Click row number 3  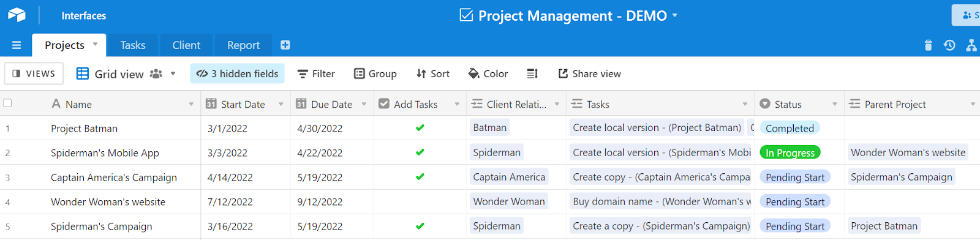8,178
